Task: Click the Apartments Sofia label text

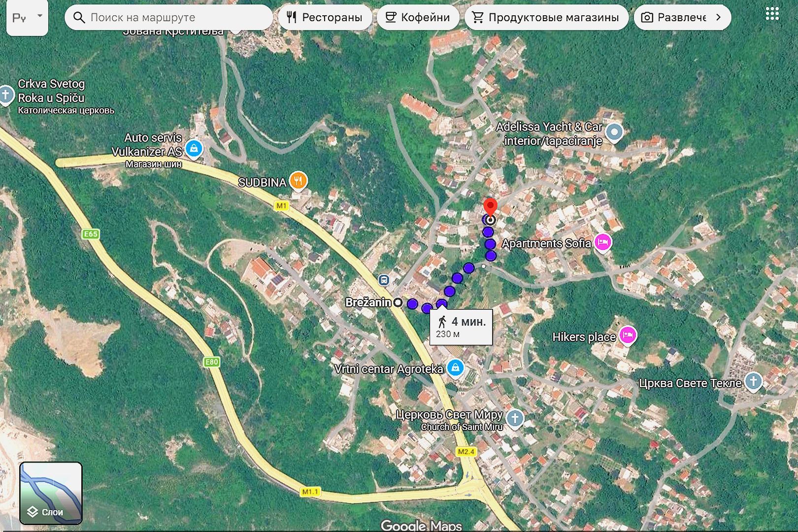Action: point(546,243)
